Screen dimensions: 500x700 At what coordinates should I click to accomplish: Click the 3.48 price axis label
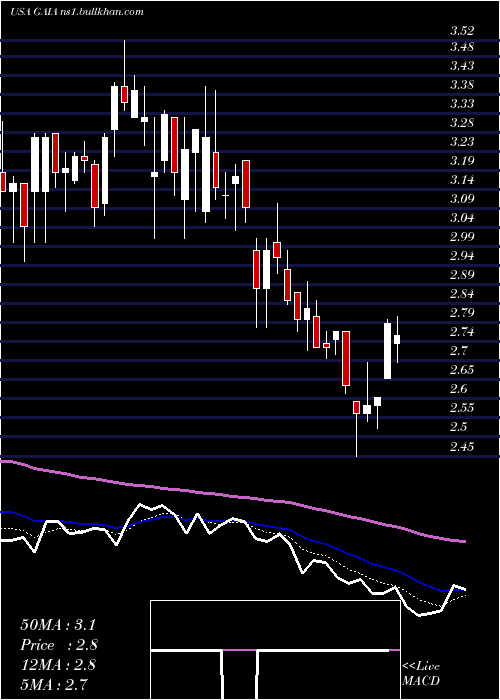click(462, 46)
